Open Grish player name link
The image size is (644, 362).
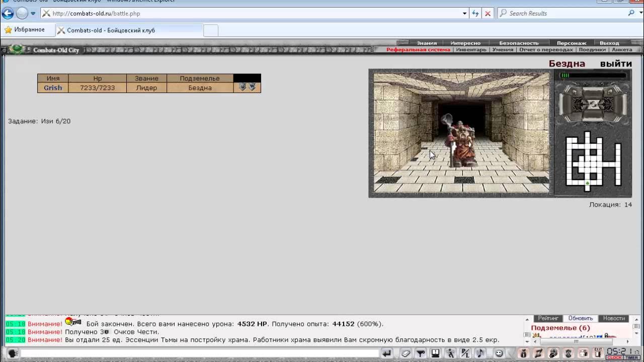[x=53, y=87]
